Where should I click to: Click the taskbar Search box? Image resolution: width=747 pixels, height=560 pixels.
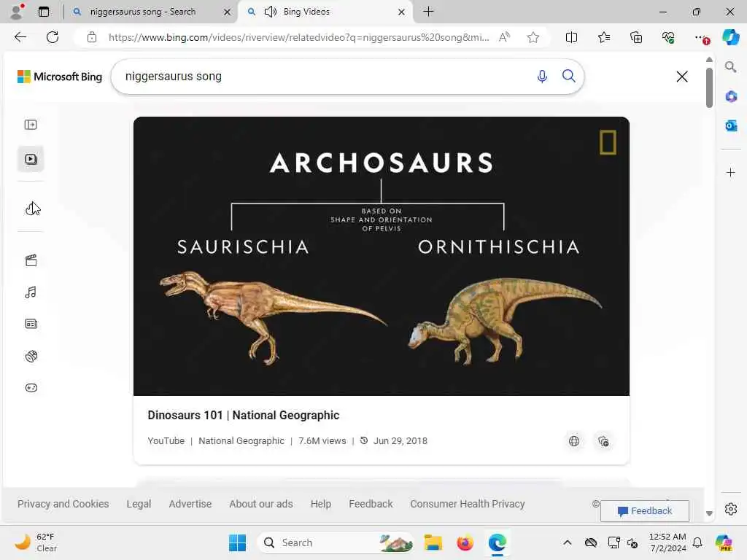pyautogui.click(x=336, y=542)
